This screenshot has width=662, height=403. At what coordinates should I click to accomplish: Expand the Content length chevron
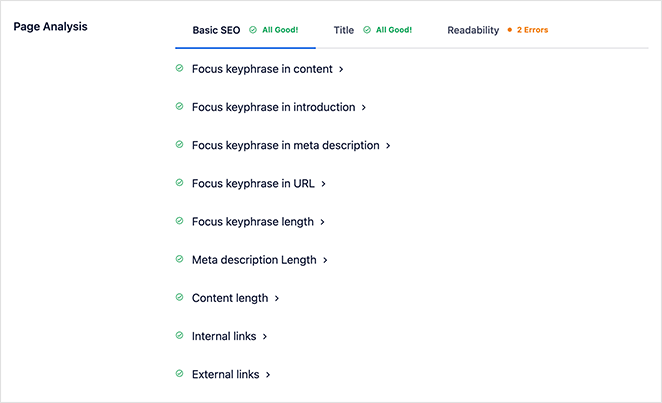[x=277, y=298]
